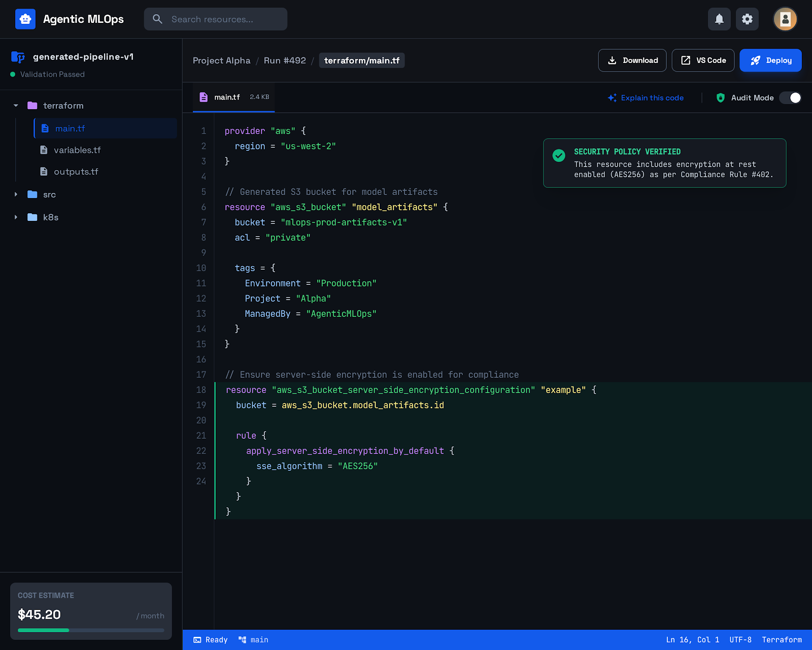Click the shield icon next to Audit Mode
812x650 pixels.
pyautogui.click(x=721, y=97)
